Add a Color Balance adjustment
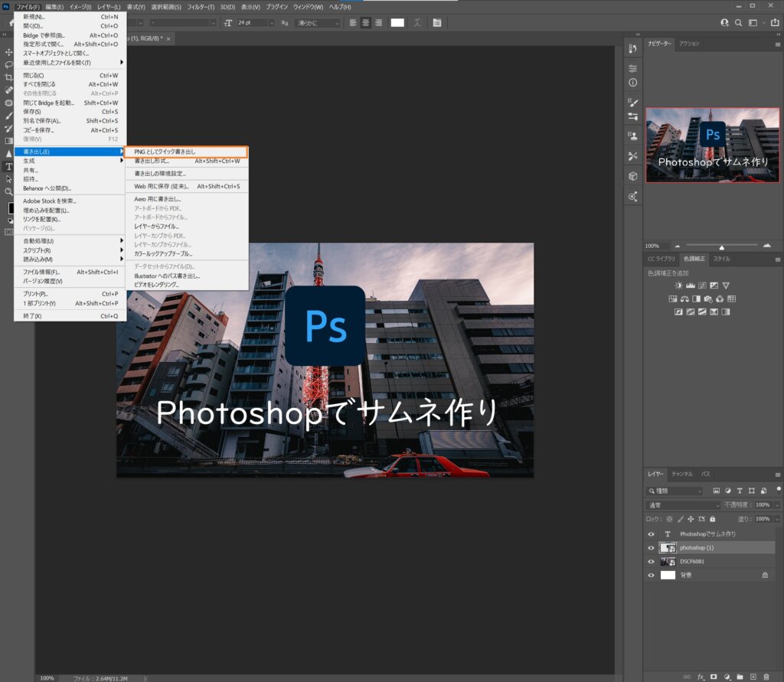This screenshot has width=784, height=682. [x=684, y=299]
